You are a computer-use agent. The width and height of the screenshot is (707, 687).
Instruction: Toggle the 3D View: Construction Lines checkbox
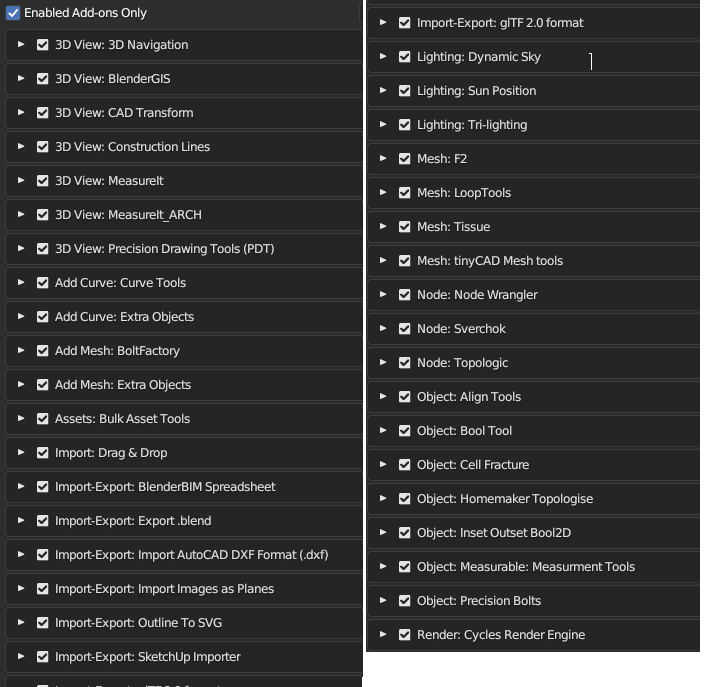(x=42, y=147)
